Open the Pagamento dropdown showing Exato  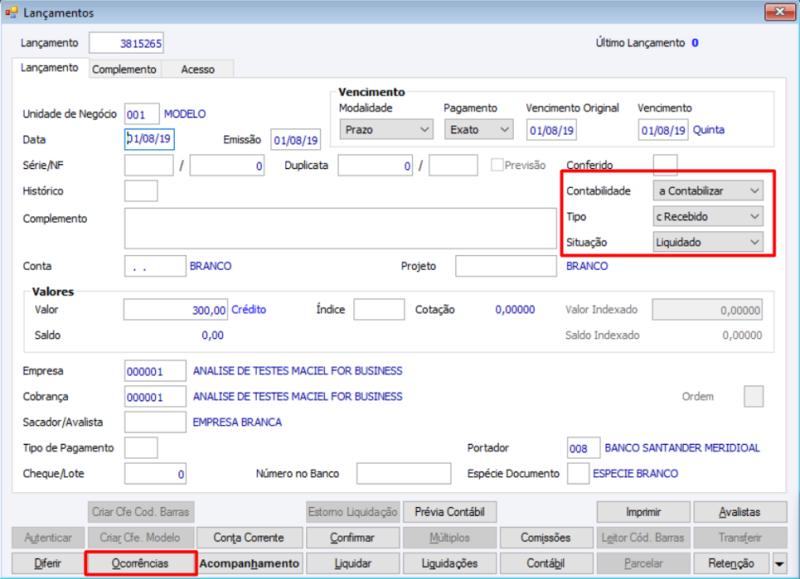(479, 130)
